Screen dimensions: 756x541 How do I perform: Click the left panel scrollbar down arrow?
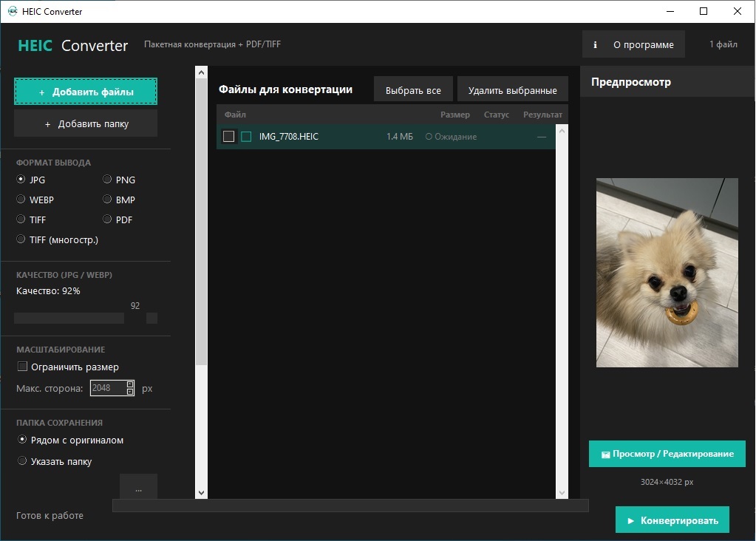(202, 493)
